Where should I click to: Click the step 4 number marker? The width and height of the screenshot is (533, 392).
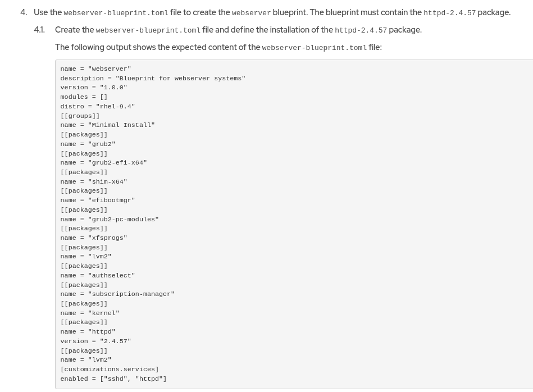[24, 12]
